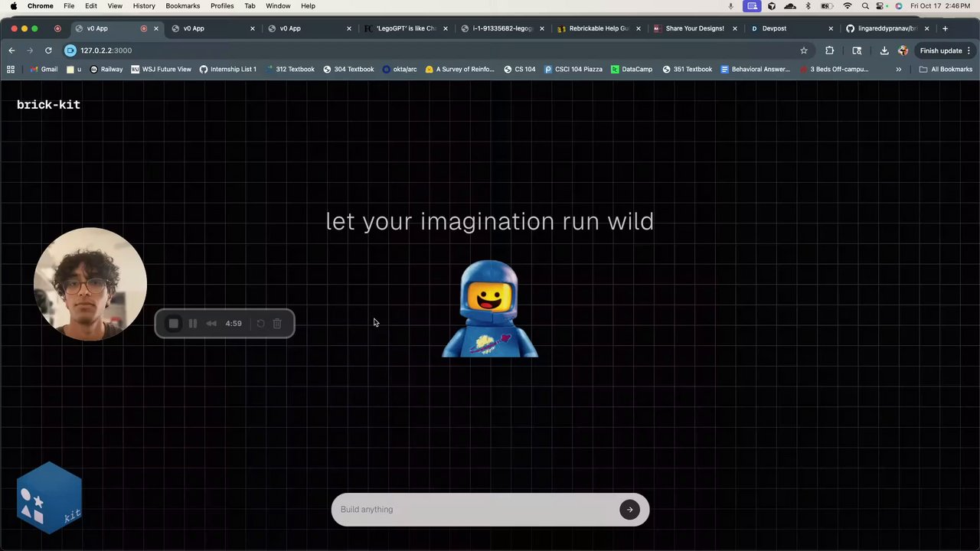980x551 pixels.
Task: Switch to the Rebrickable Help Guide tab
Action: [599, 28]
